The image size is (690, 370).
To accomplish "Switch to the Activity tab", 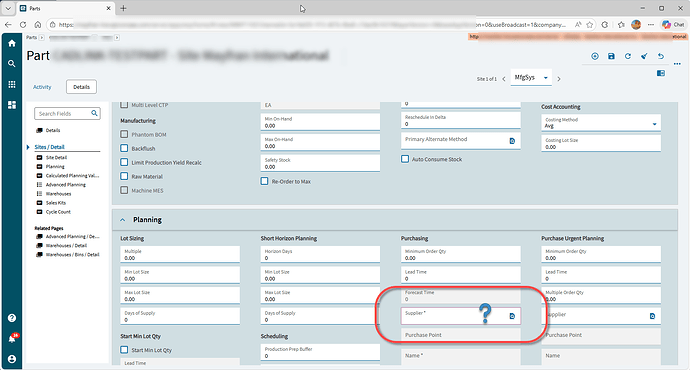I will pos(42,87).
